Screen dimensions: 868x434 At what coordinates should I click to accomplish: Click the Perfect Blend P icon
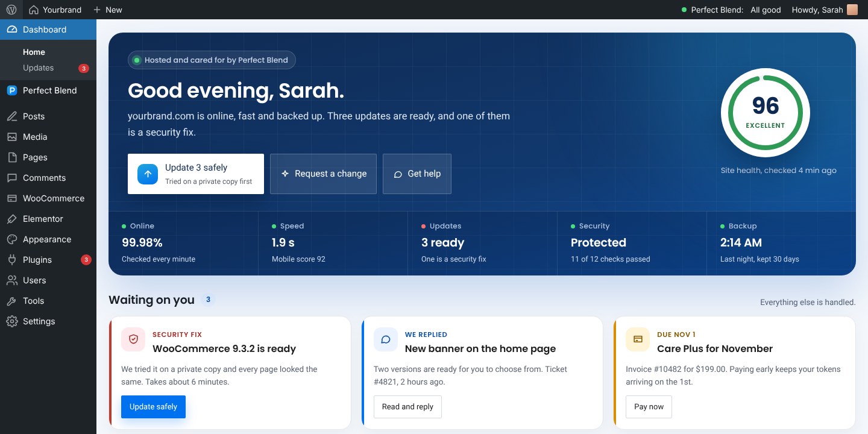[x=11, y=90]
